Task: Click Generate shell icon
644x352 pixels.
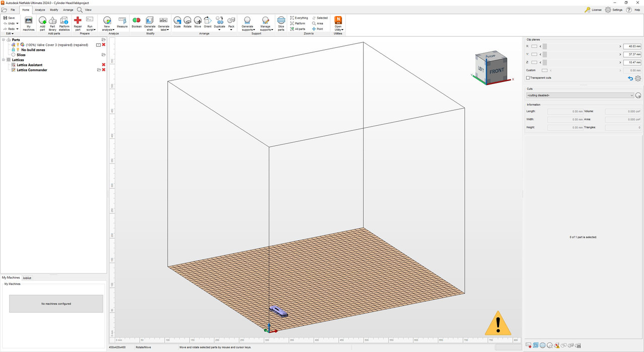Action: pos(149,20)
